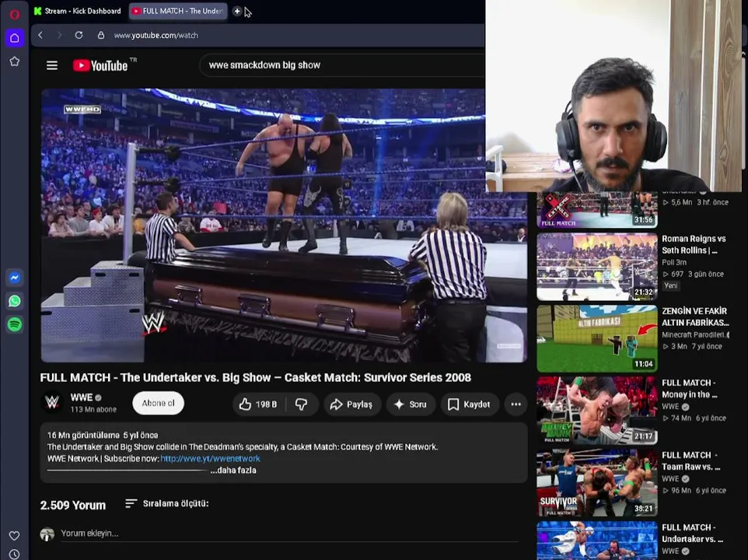Click the Abone ol subscribe button
The image size is (748, 560).
158,403
